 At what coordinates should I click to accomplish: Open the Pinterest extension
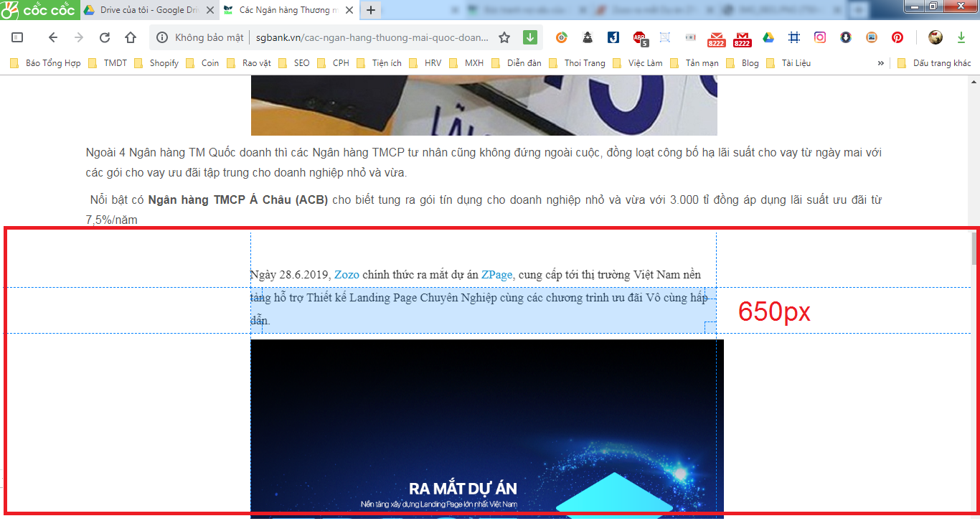coord(897,37)
